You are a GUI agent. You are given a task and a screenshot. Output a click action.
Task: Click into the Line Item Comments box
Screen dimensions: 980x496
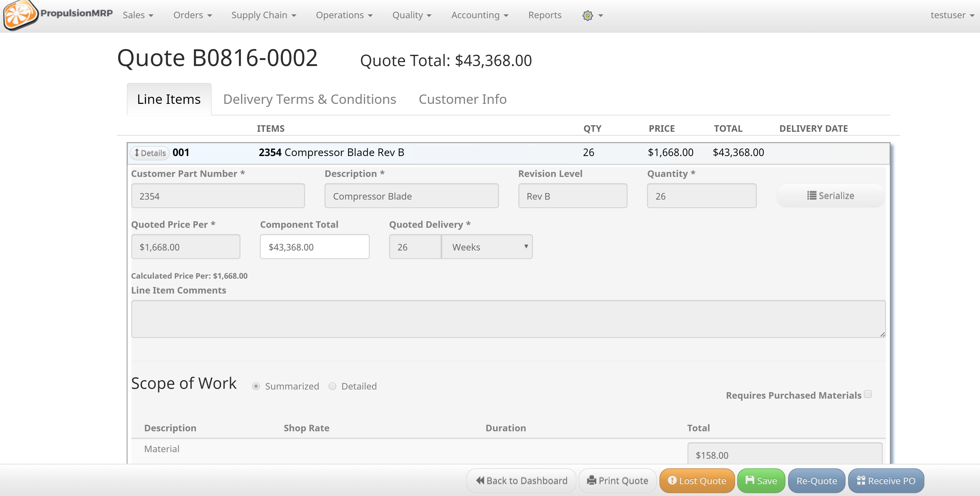508,319
